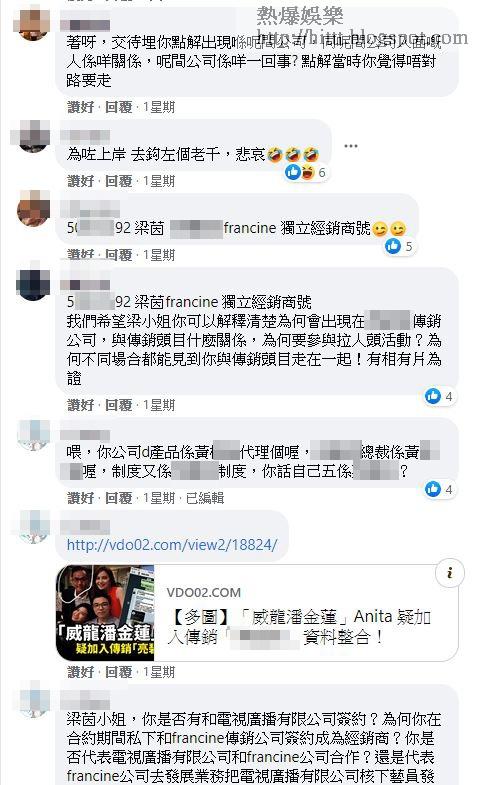
Task: Open the vdo02.com/view2/18824 hyperlink
Action: (x=172, y=545)
